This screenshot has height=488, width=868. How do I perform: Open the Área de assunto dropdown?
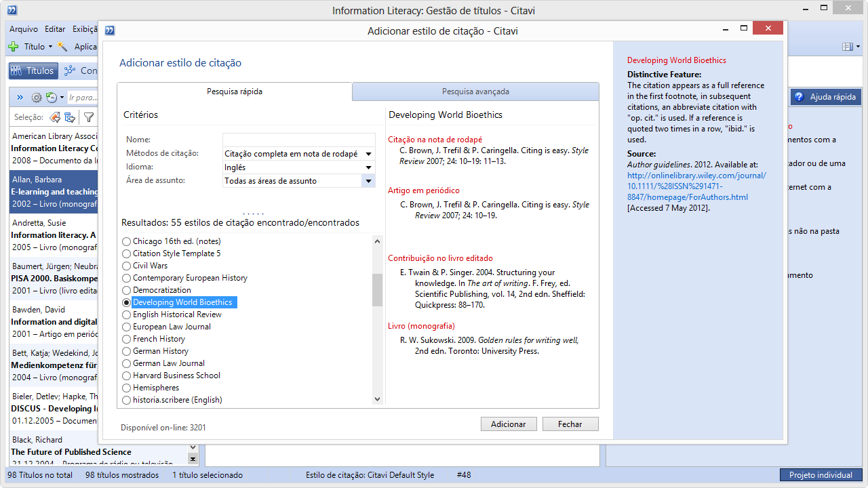pyautogui.click(x=368, y=181)
